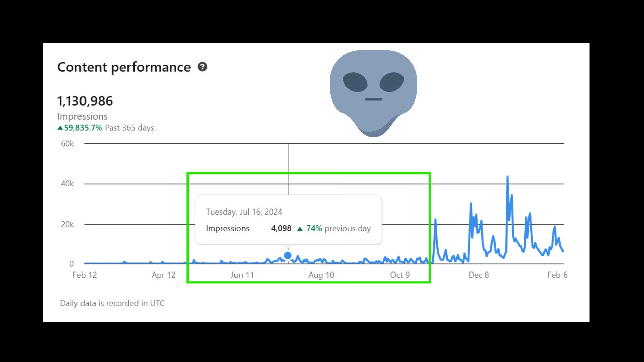Click the green triangle beside 74% in tooltip

[x=300, y=229]
